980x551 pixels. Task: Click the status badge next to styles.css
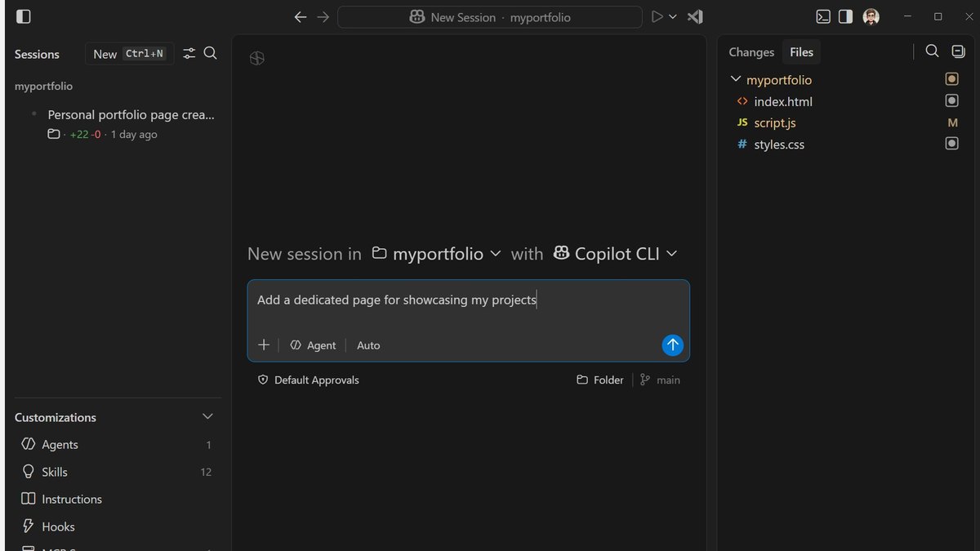[951, 144]
